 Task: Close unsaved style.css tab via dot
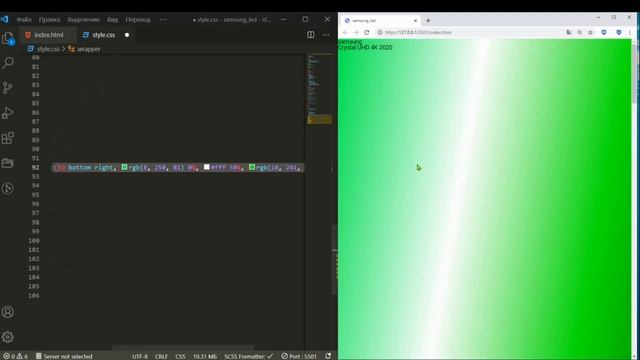pos(127,35)
